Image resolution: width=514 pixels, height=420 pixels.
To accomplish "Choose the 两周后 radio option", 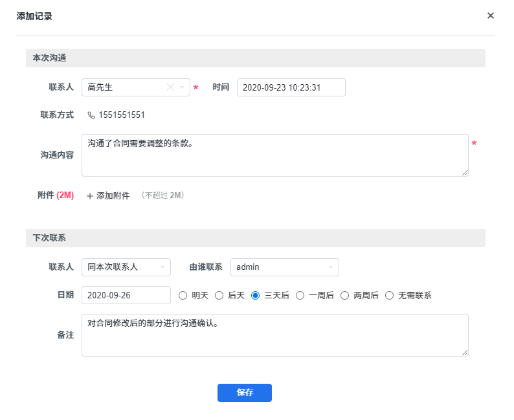I will pyautogui.click(x=344, y=296).
